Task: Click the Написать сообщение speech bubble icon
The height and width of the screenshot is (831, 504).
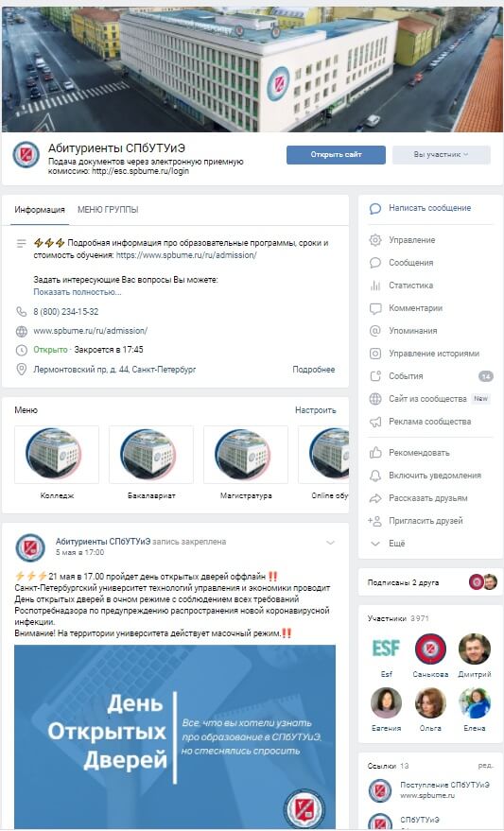Action: click(x=375, y=208)
